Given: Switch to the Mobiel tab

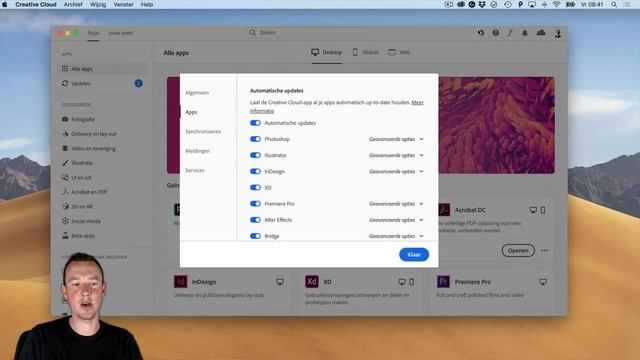Looking at the screenshot, I should [366, 52].
